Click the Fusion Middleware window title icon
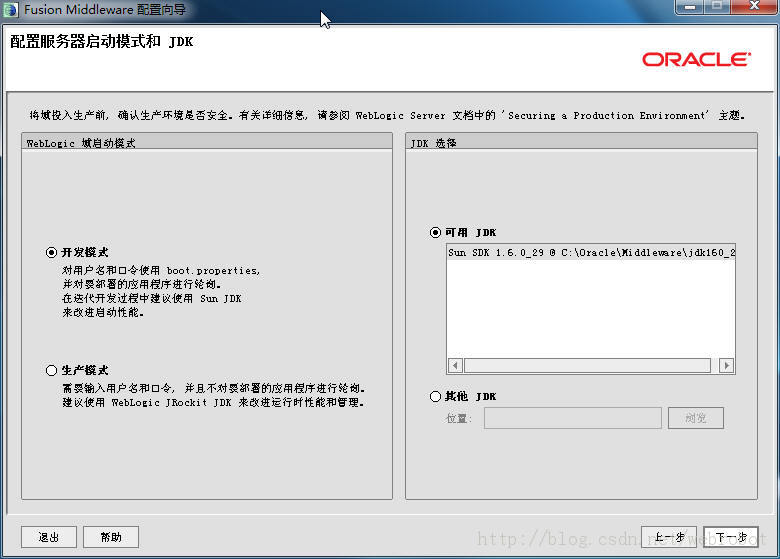This screenshot has width=780, height=559. click(x=10, y=9)
